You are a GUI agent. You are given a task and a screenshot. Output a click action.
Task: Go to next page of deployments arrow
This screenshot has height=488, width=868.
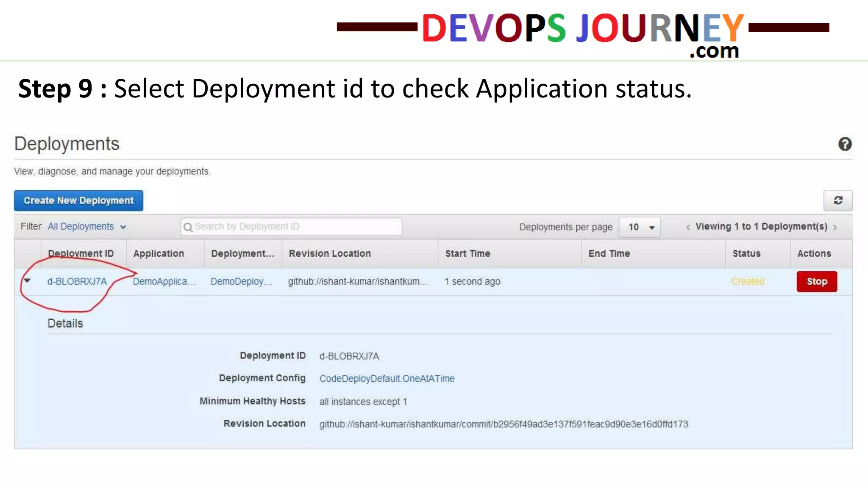pyautogui.click(x=835, y=227)
